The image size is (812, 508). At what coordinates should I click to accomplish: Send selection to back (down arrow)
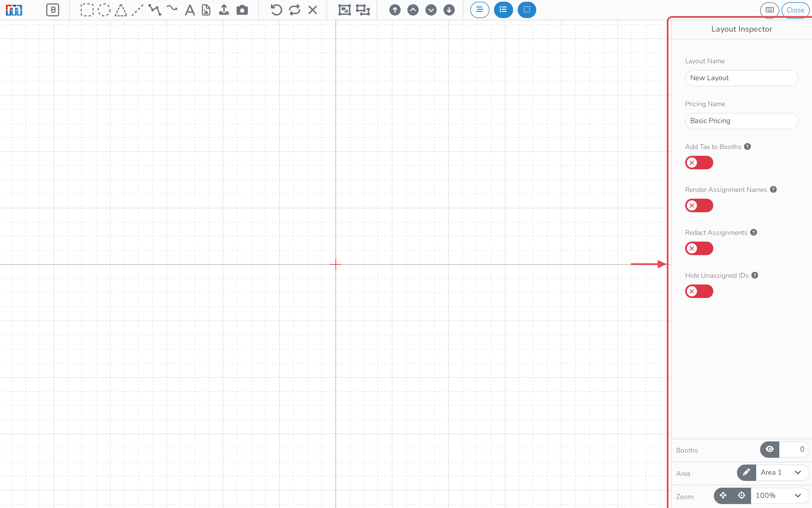tap(449, 10)
